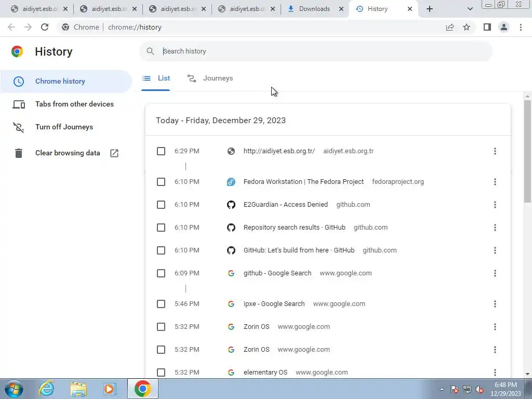Click the Chrome taskbar button
Image resolution: width=532 pixels, height=399 pixels.
(x=142, y=389)
